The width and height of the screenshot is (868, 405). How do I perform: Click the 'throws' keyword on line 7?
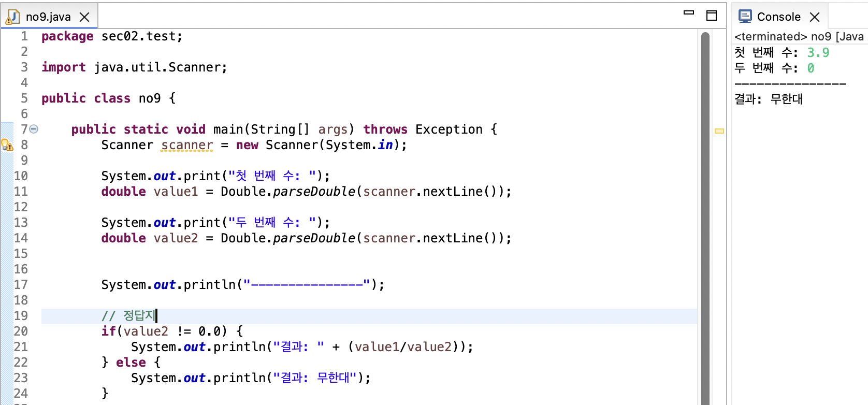(x=385, y=129)
